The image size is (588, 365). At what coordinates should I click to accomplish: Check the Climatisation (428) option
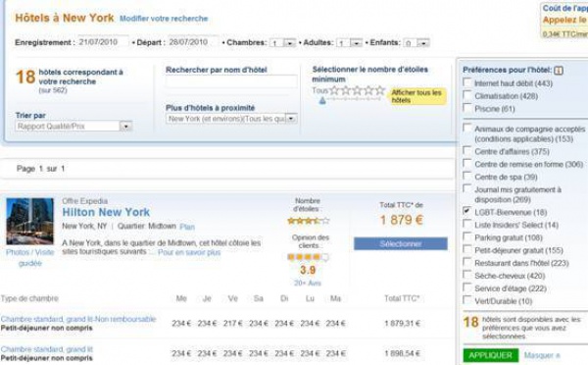coord(467,95)
